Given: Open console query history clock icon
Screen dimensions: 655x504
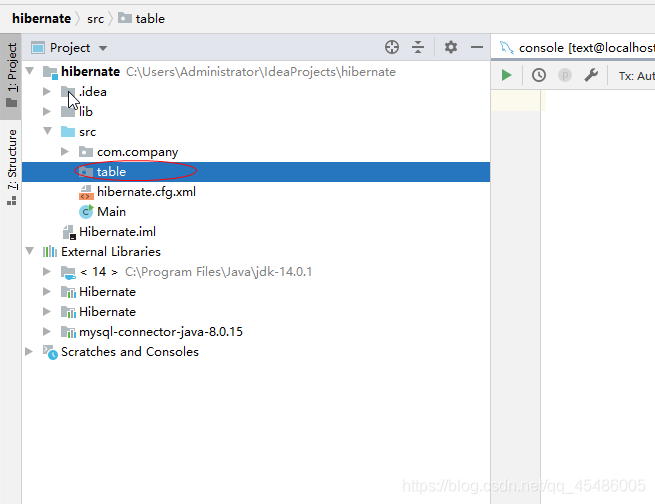Looking at the screenshot, I should pyautogui.click(x=538, y=75).
